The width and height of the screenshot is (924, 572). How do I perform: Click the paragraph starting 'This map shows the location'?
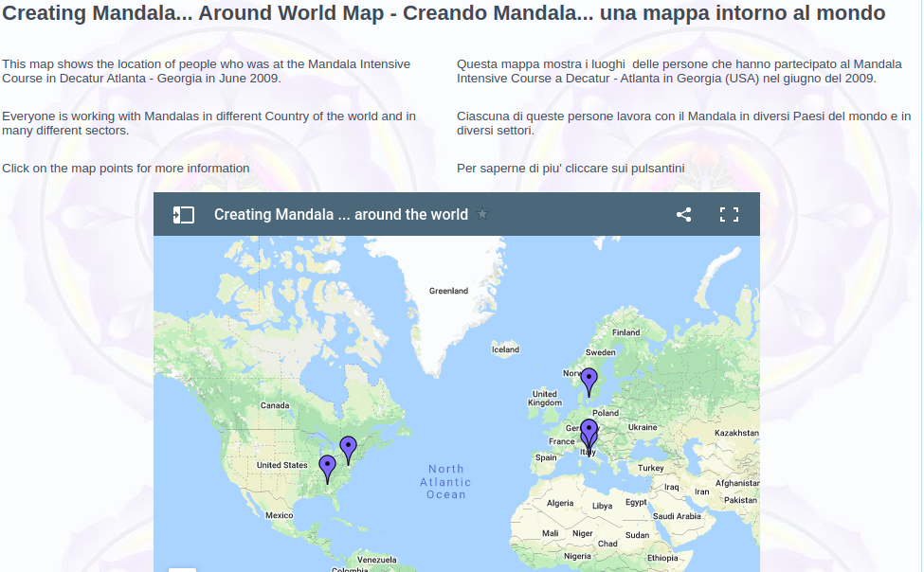tap(207, 71)
